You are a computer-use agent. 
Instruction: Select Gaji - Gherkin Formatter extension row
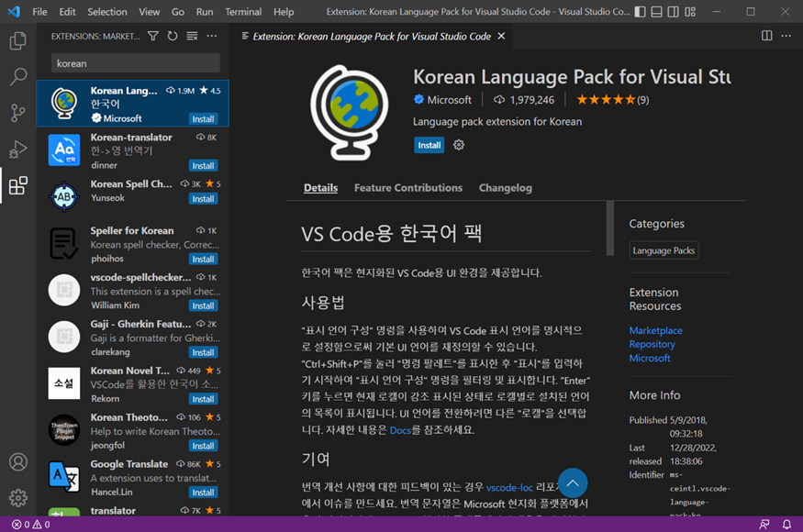tap(133, 337)
